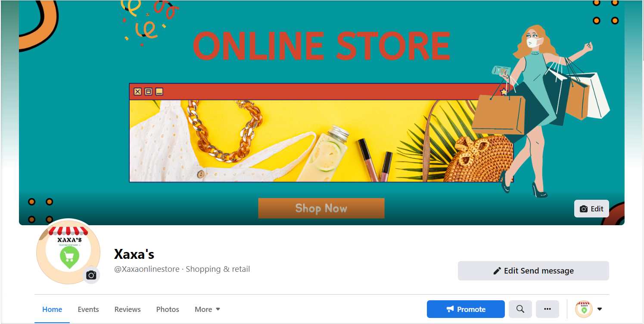Open the Reviews tab
644x324 pixels.
click(128, 309)
